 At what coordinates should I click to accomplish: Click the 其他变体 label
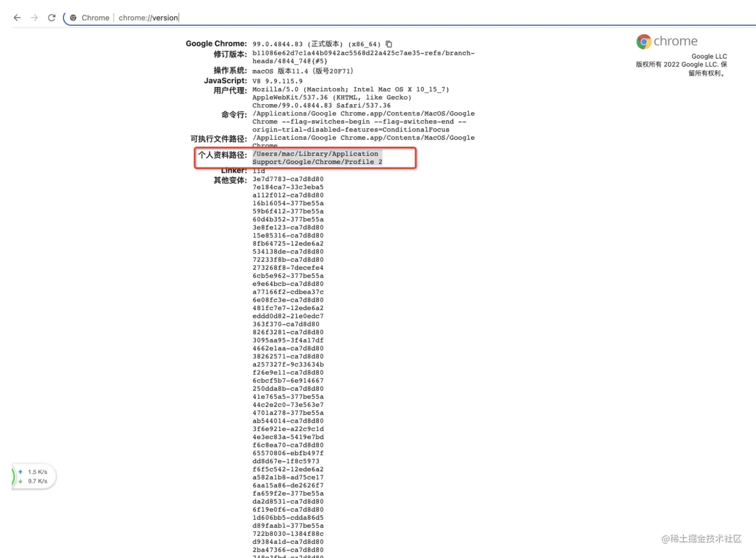coord(230,180)
